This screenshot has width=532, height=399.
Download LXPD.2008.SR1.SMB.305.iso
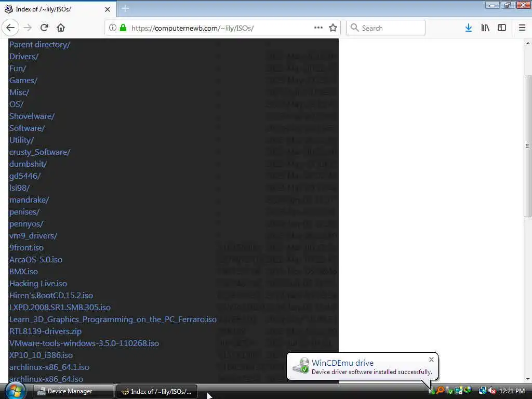60,308
